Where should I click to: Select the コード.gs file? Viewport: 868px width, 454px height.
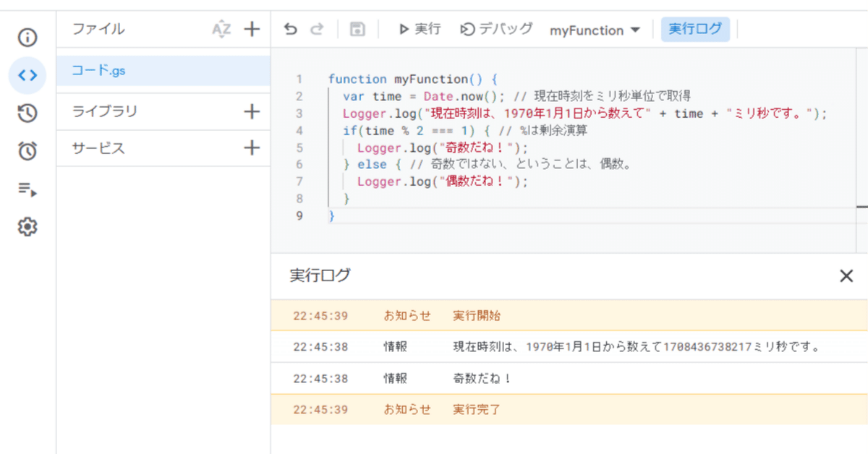[163, 71]
